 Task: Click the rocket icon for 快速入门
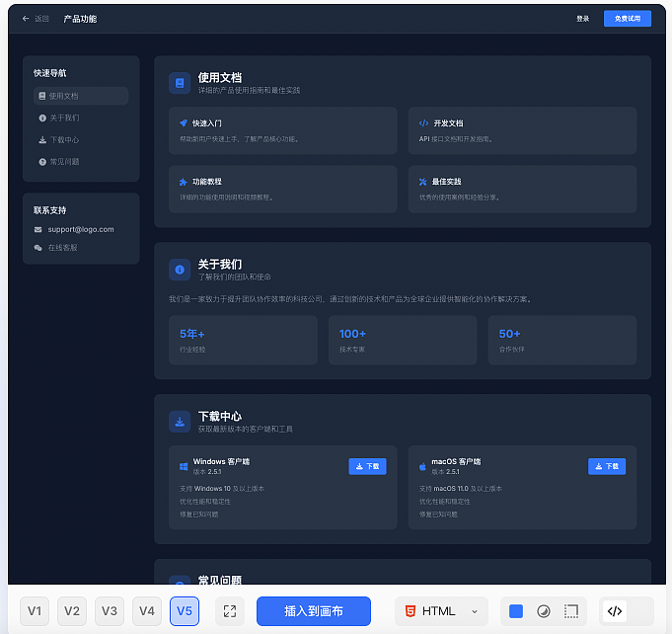(184, 123)
